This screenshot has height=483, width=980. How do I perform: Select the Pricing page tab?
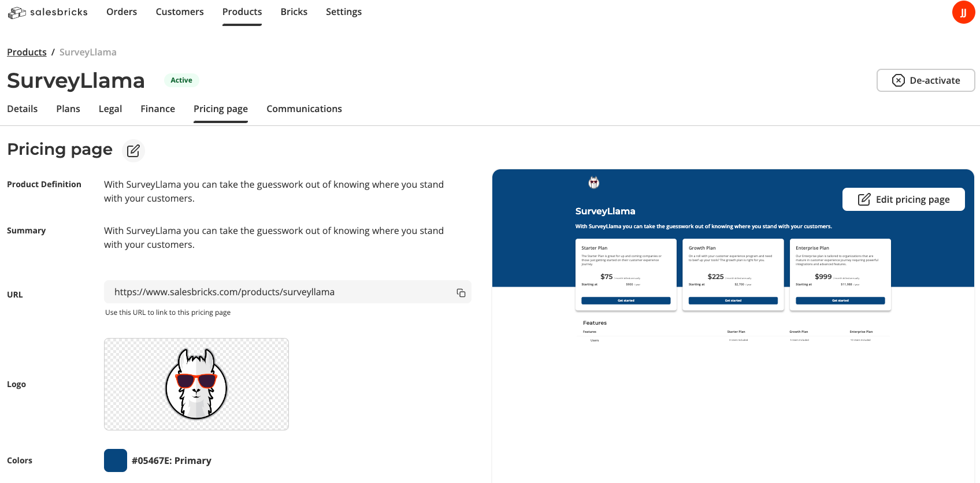tap(221, 109)
